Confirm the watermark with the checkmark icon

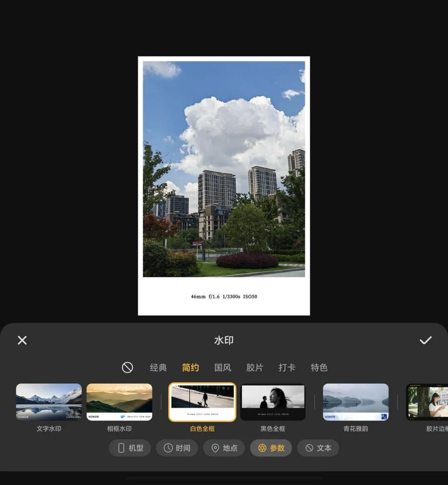426,340
